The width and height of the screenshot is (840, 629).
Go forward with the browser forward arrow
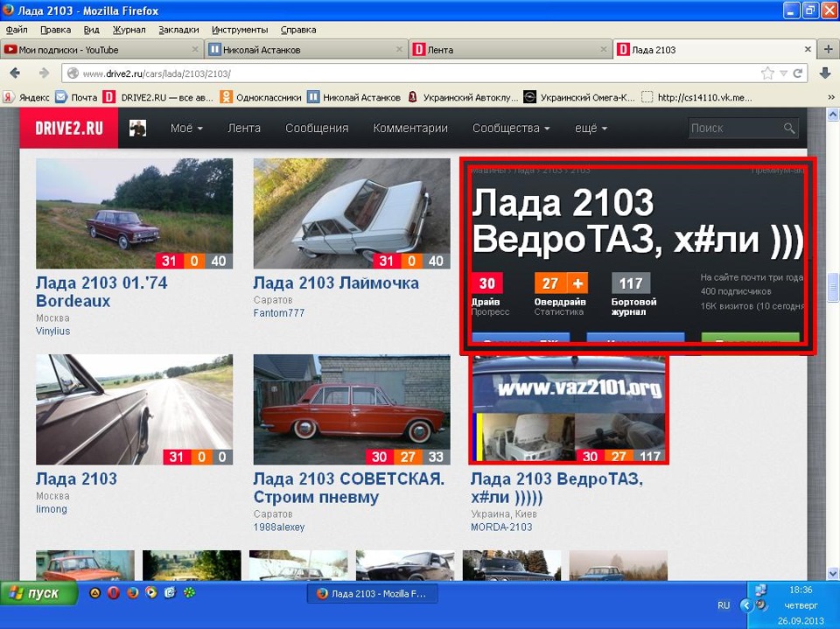point(44,73)
